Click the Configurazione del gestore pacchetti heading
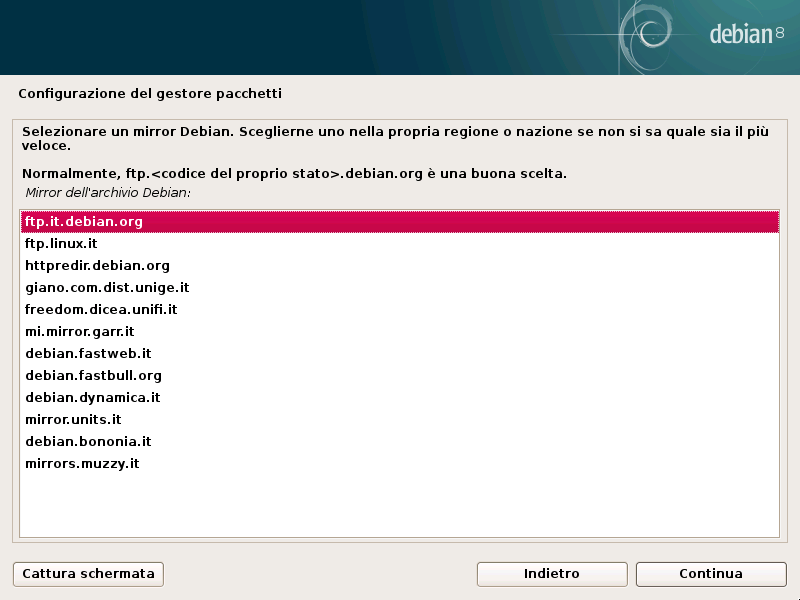Viewport: 800px width, 600px height. [x=151, y=92]
